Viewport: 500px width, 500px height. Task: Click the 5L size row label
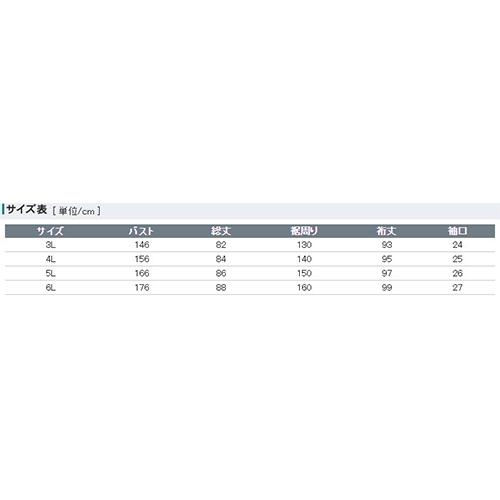click(51, 273)
